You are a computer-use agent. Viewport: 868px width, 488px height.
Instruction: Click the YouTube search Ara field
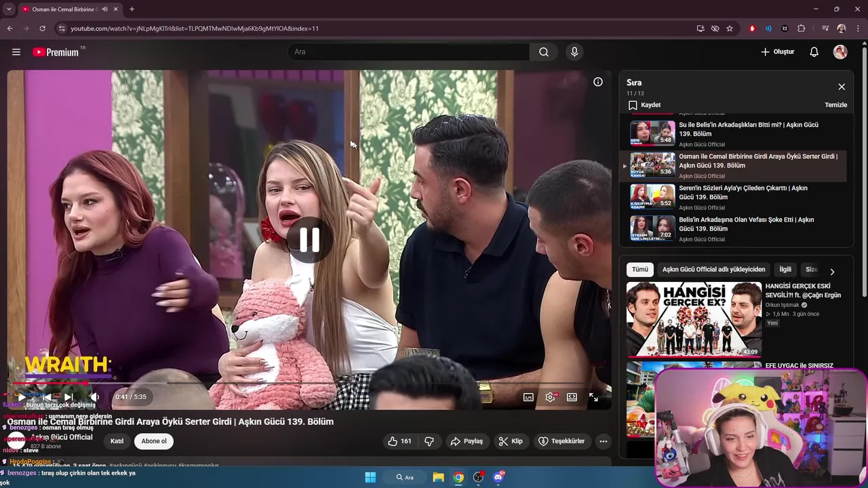point(408,52)
